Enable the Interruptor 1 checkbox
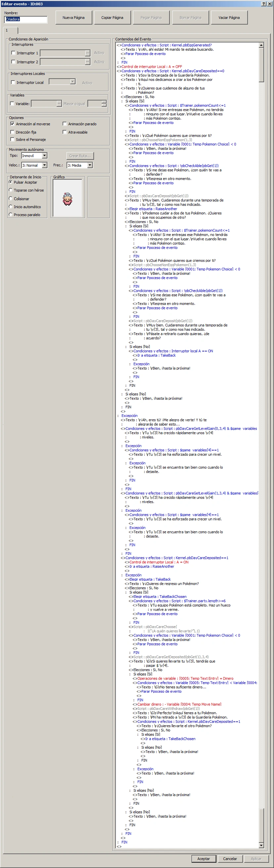This screenshot has width=274, height=868. 14,53
